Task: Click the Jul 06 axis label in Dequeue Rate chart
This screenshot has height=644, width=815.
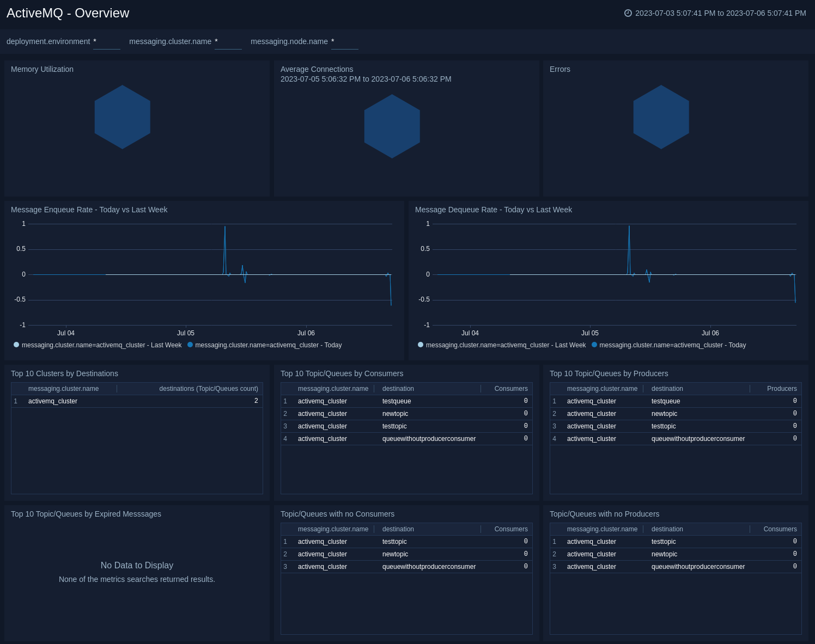Action: point(710,333)
